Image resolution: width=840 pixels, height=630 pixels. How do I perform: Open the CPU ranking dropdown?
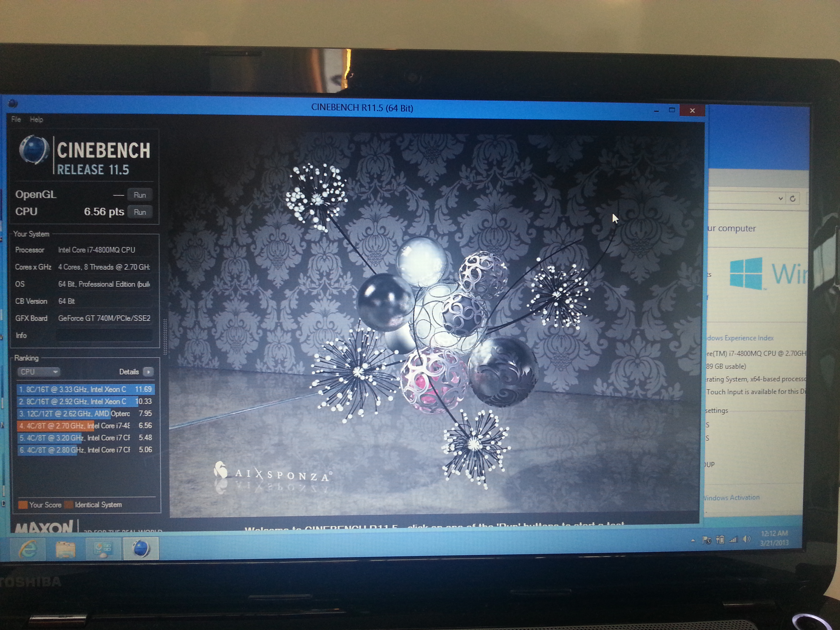38,372
